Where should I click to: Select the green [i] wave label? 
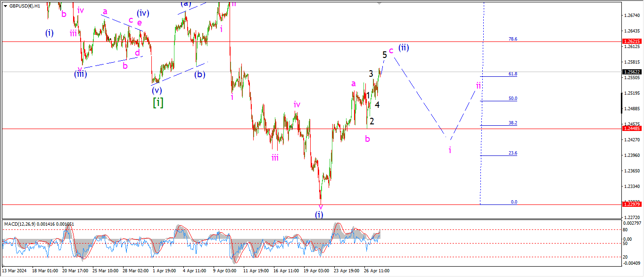[158, 102]
